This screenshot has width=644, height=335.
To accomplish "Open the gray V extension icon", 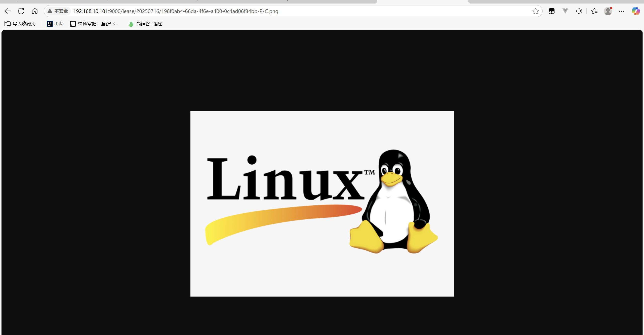I will (565, 11).
